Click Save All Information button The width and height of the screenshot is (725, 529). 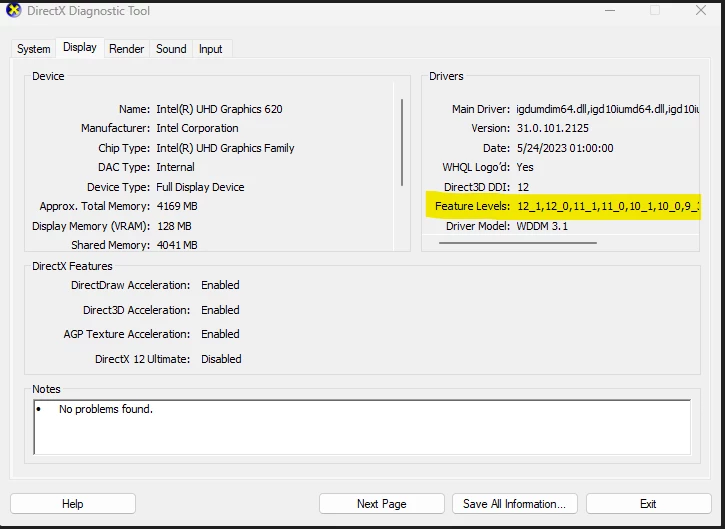pos(515,504)
